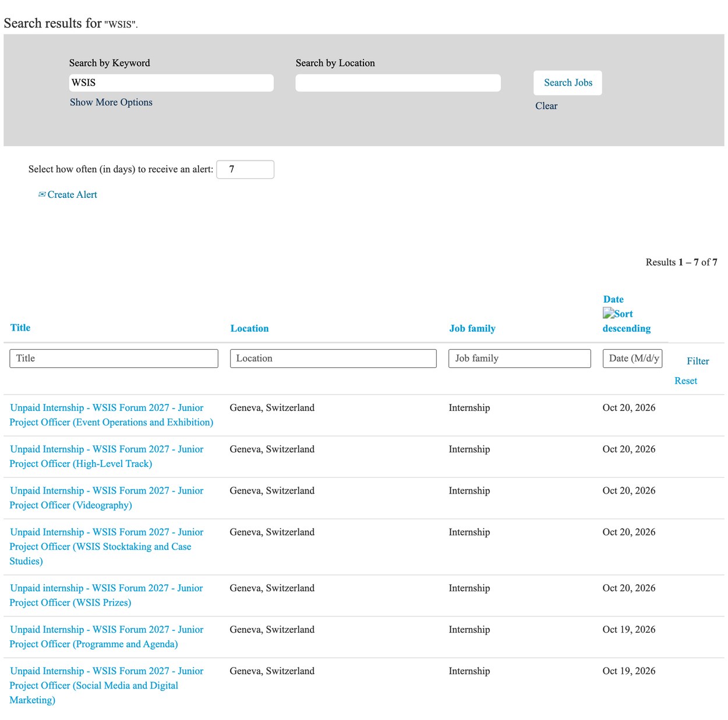Sort results by Title column
Image resolution: width=728 pixels, height=720 pixels.
coord(20,328)
